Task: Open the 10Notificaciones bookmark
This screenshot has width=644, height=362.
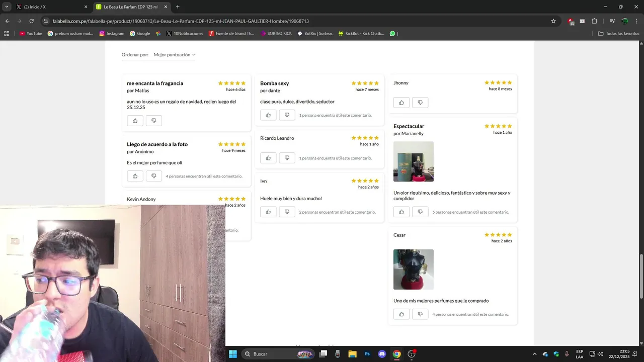Action: 185,34
